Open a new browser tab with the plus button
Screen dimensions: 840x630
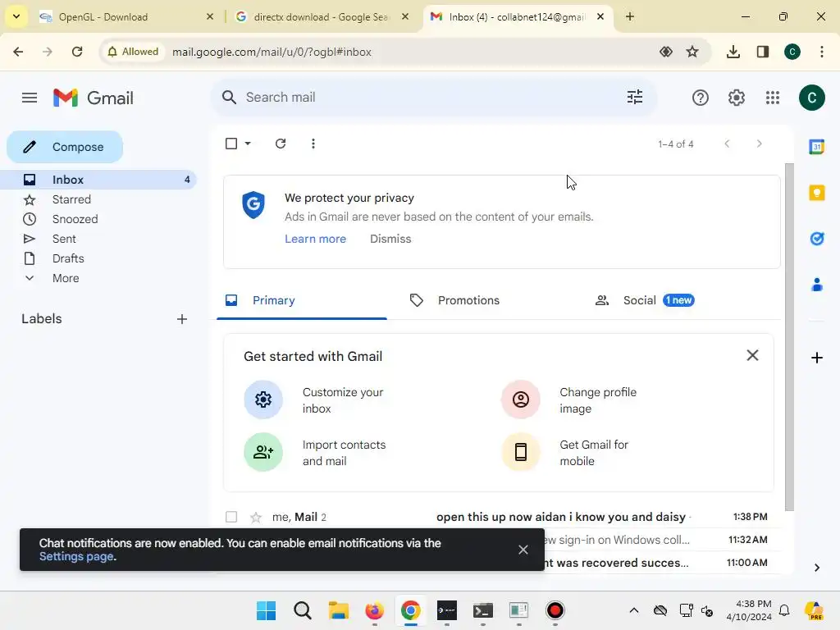630,16
